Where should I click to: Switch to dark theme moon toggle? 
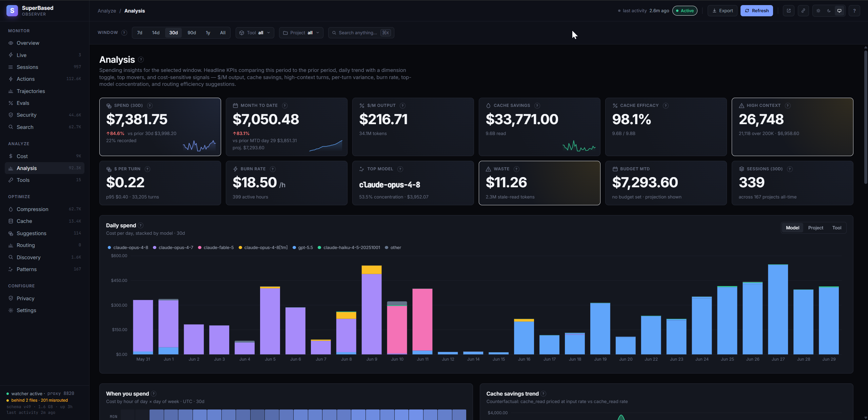[829, 11]
